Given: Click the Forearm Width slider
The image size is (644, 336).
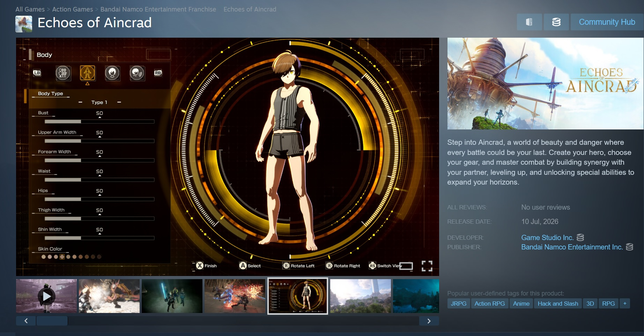Looking at the screenshot, I should point(99,160).
